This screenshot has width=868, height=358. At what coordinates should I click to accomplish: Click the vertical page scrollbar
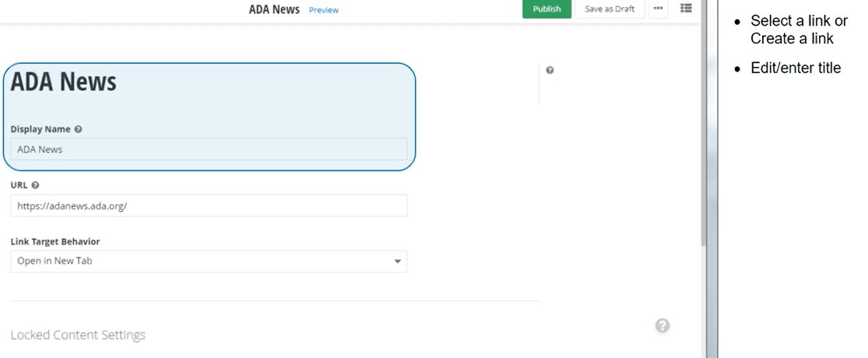(704, 124)
